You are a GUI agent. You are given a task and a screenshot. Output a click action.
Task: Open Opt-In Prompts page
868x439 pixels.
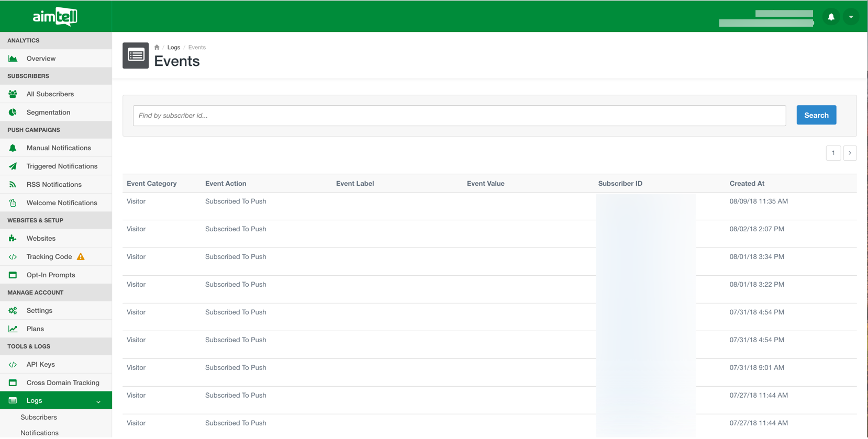tap(51, 275)
